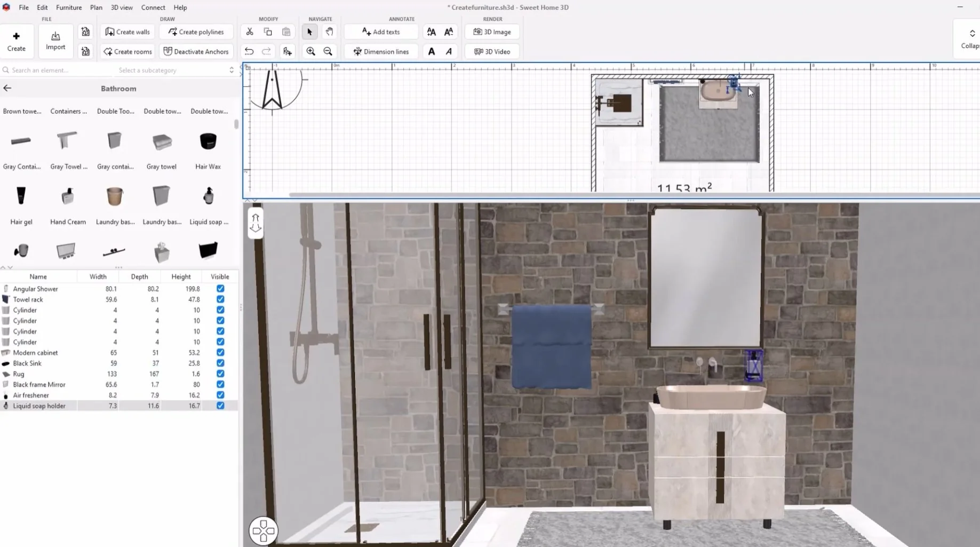Click the Import furniture icon
980x547 pixels.
[x=55, y=41]
